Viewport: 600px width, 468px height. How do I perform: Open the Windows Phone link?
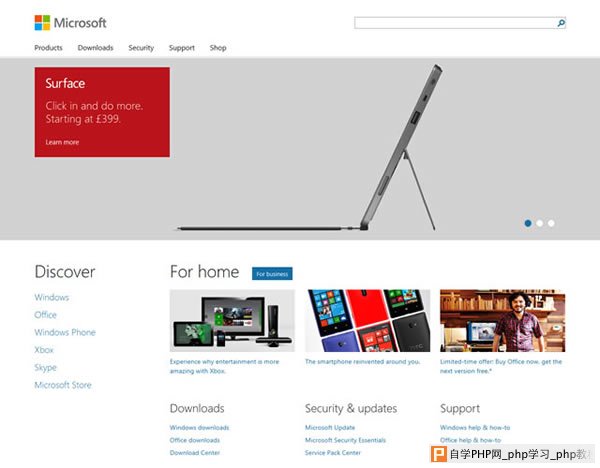coord(65,332)
